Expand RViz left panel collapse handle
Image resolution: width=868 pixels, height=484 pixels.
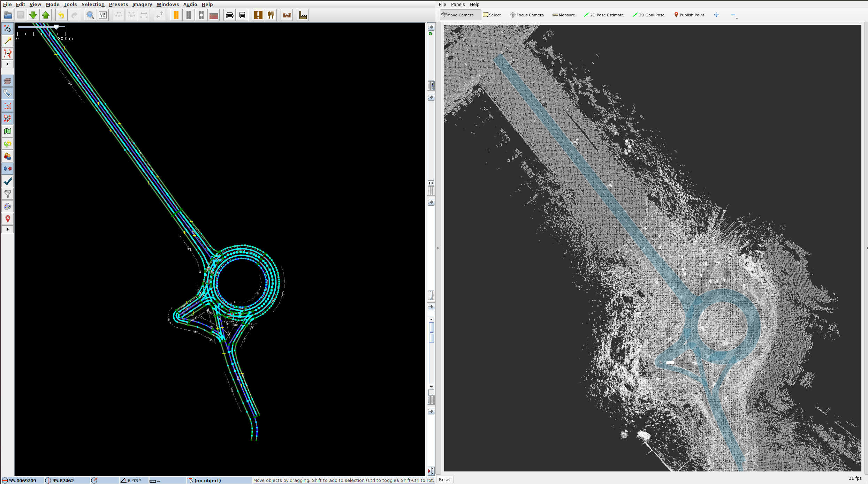pos(438,248)
